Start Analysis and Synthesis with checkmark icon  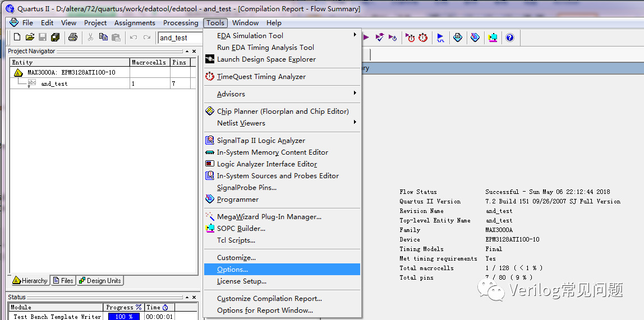click(x=380, y=38)
